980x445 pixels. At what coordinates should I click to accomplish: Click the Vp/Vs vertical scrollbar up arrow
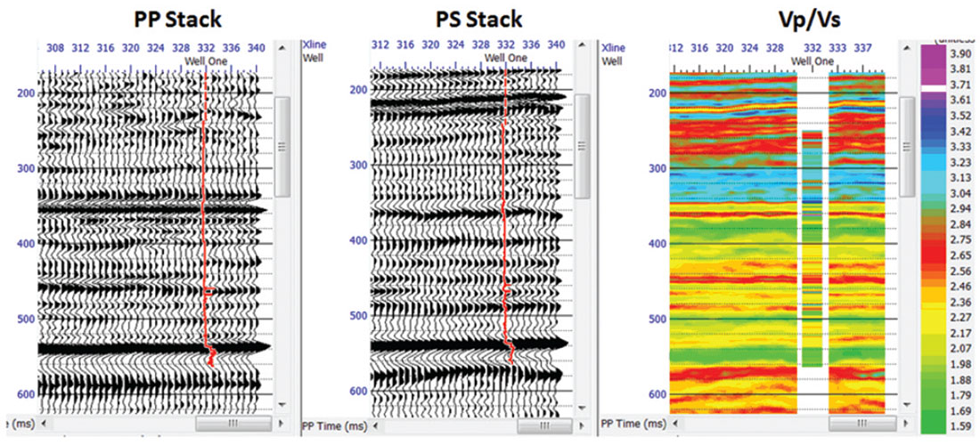(x=906, y=47)
